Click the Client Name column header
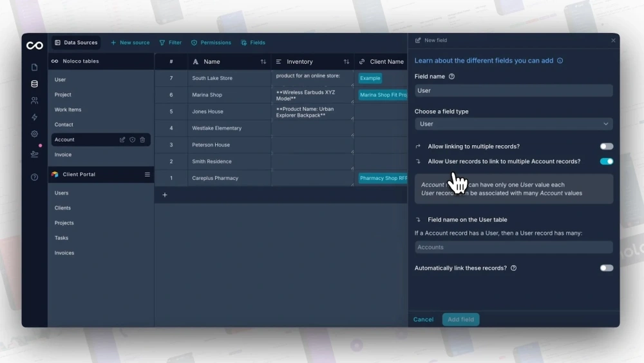Viewport: 644px width, 363px height. point(381,62)
